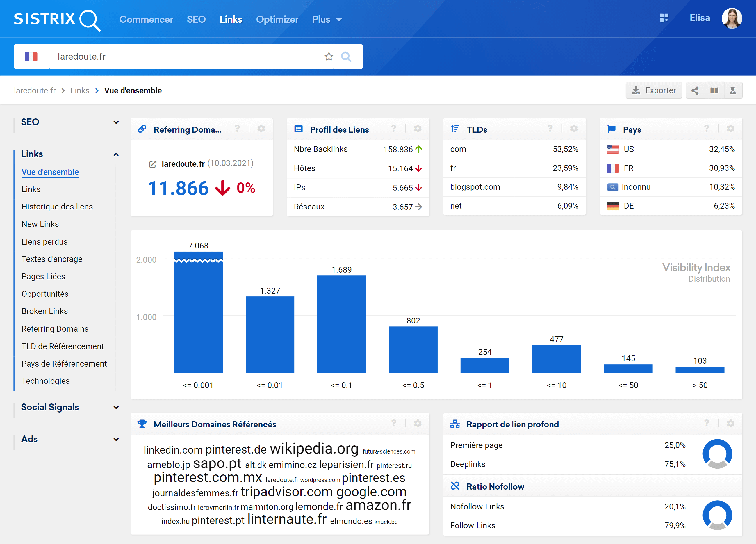Click the SISTRIX logo

pyautogui.click(x=57, y=20)
